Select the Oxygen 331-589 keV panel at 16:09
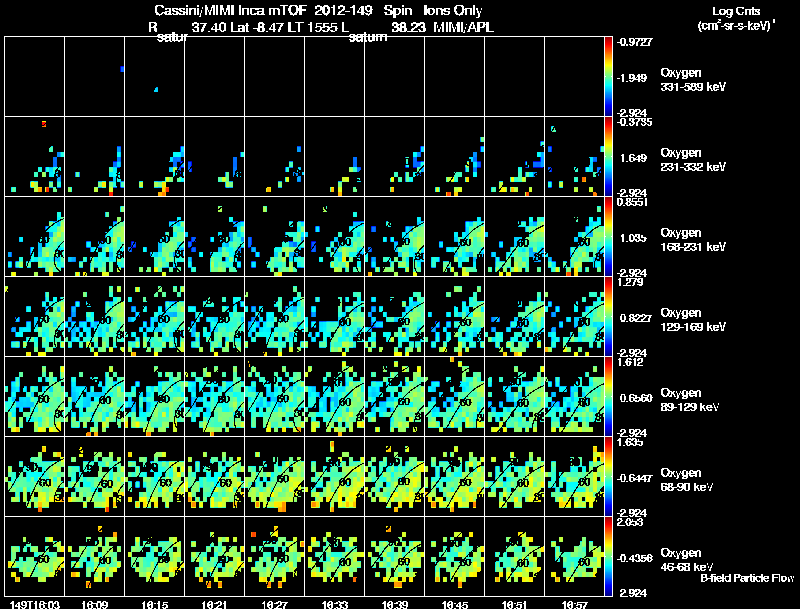800x609 pixels. [95, 77]
